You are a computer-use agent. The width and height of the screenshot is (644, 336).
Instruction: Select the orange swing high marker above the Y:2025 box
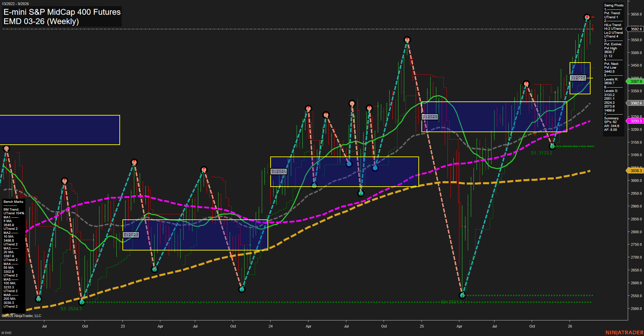[526, 82]
